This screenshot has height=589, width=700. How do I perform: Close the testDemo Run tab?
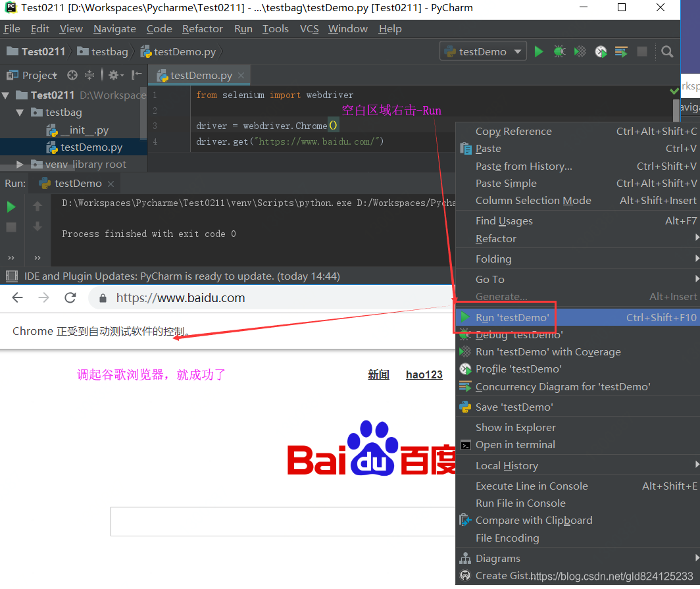111,184
